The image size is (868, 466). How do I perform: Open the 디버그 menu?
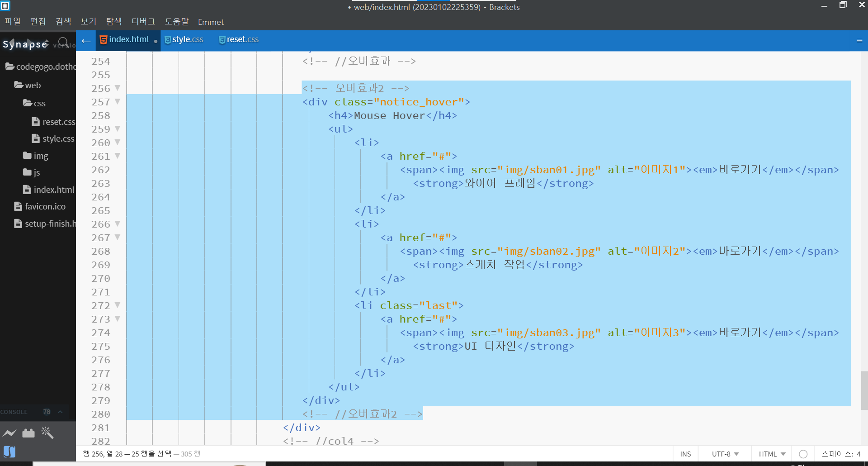click(143, 22)
